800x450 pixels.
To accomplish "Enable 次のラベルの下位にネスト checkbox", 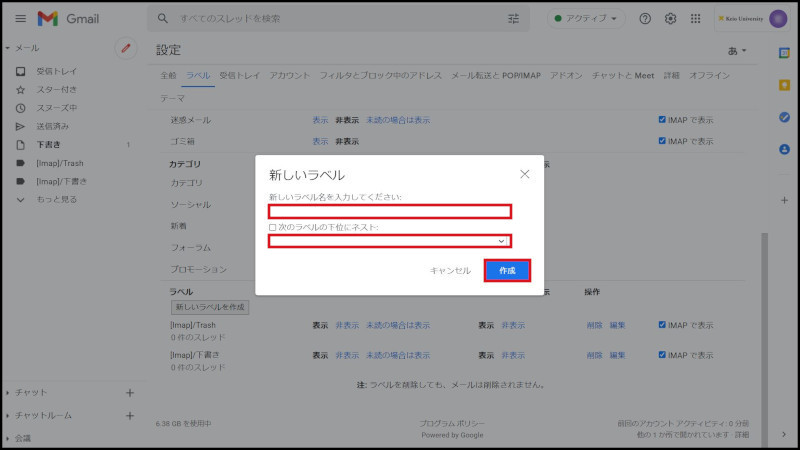I will 273,227.
